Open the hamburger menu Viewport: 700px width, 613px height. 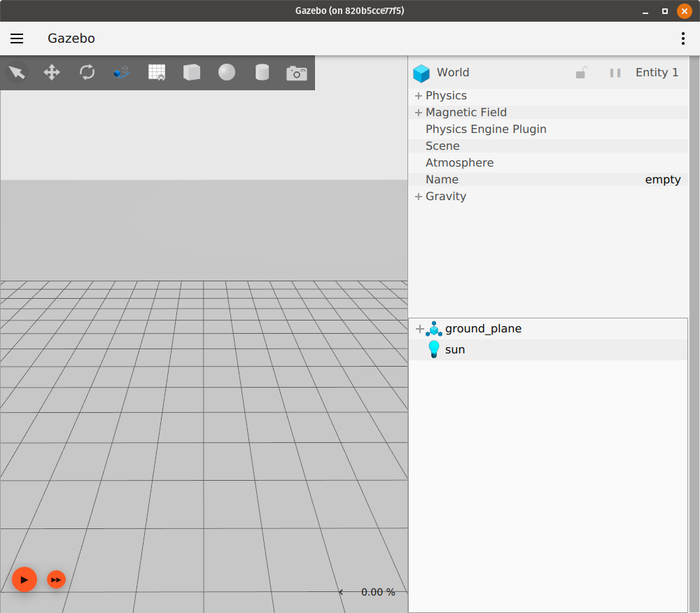point(17,38)
